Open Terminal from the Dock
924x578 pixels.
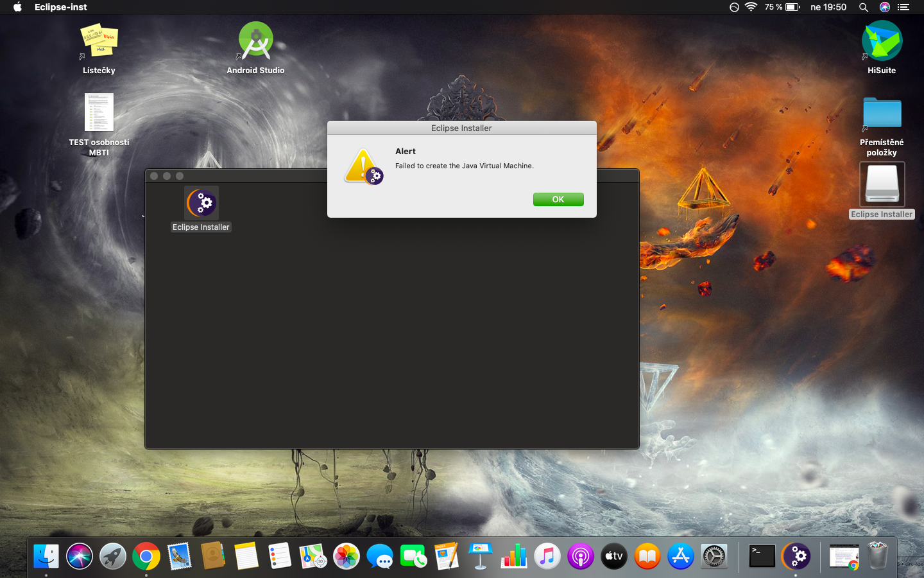pyautogui.click(x=762, y=556)
